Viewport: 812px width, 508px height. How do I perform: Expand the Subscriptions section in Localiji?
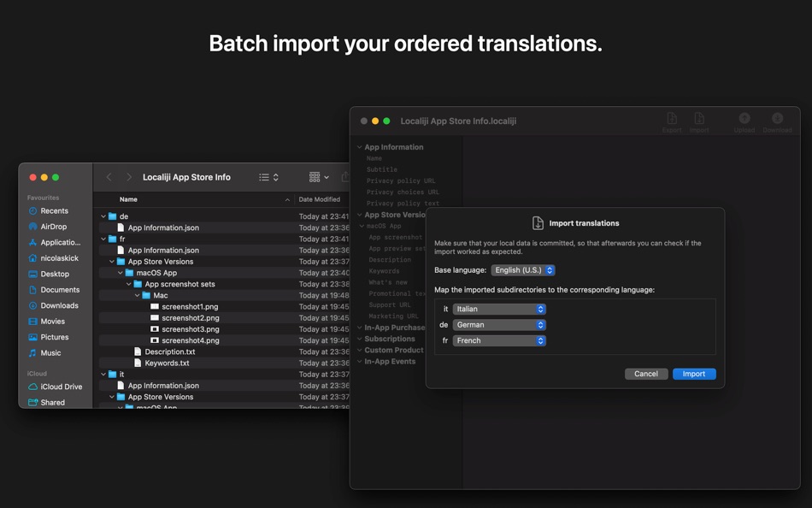(x=359, y=339)
